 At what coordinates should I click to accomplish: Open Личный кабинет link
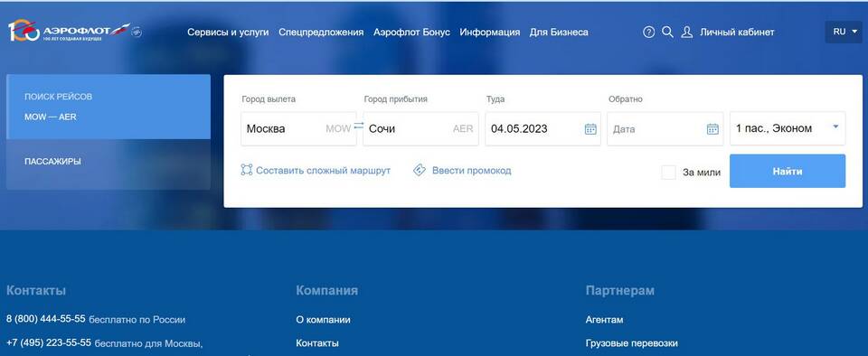point(737,32)
